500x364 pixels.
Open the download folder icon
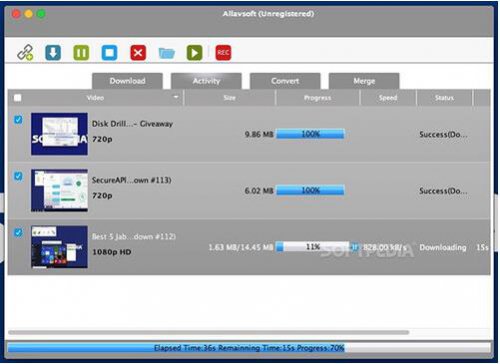click(x=167, y=53)
